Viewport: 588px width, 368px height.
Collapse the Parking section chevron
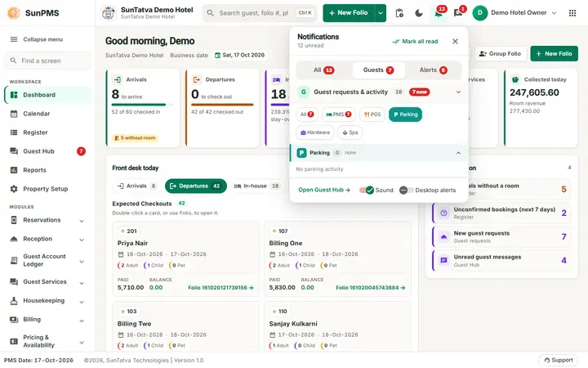click(458, 153)
